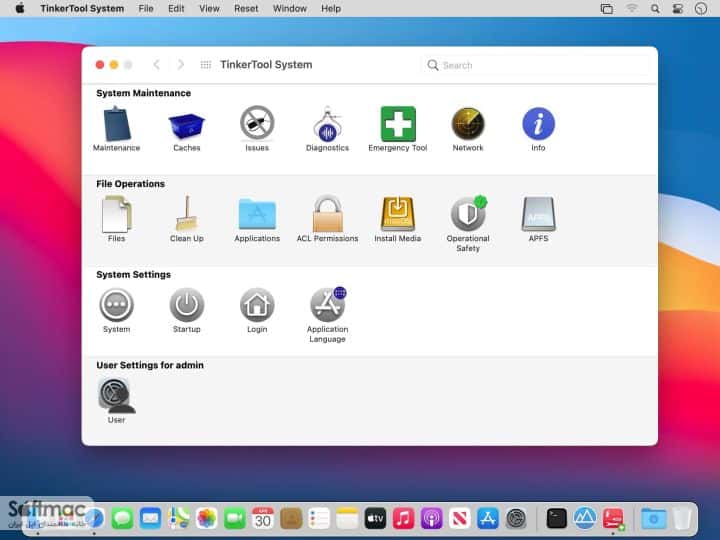
Task: Open the Trash in the Dock
Action: (x=682, y=519)
